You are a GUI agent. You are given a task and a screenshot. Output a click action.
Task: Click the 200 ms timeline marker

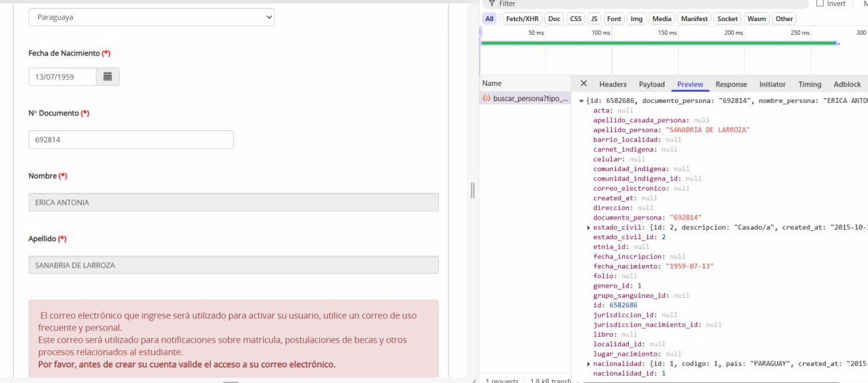(x=733, y=33)
